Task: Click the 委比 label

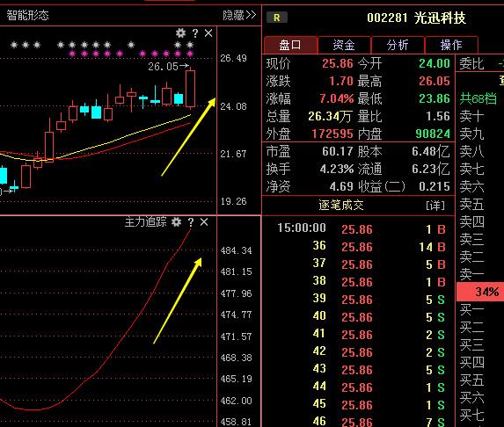Action: tap(471, 63)
